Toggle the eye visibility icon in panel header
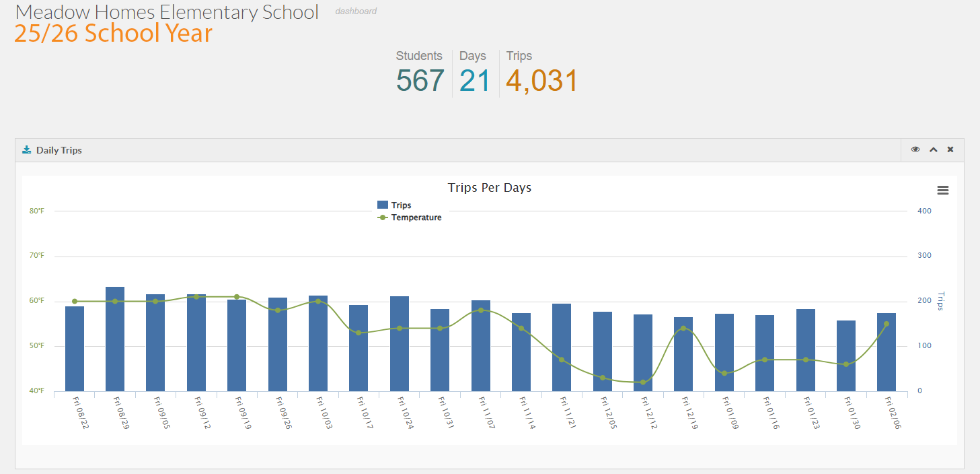The height and width of the screenshot is (474, 980). click(915, 149)
